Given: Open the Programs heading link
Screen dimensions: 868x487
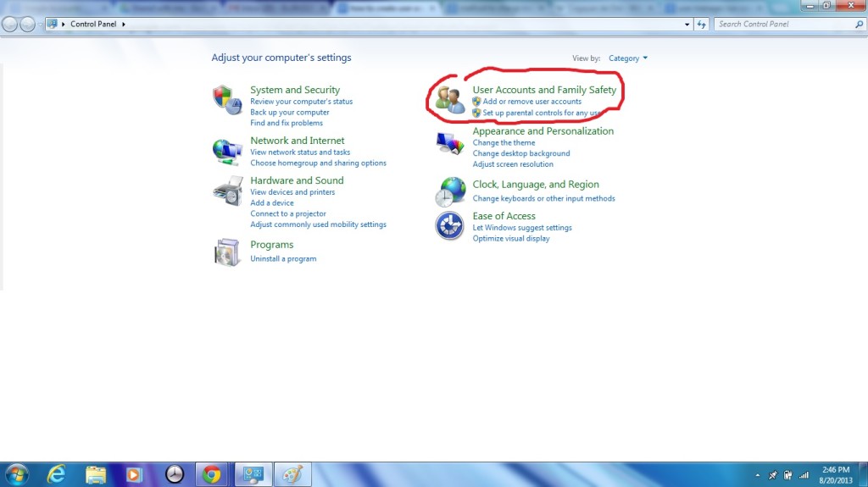Looking at the screenshot, I should click(272, 245).
